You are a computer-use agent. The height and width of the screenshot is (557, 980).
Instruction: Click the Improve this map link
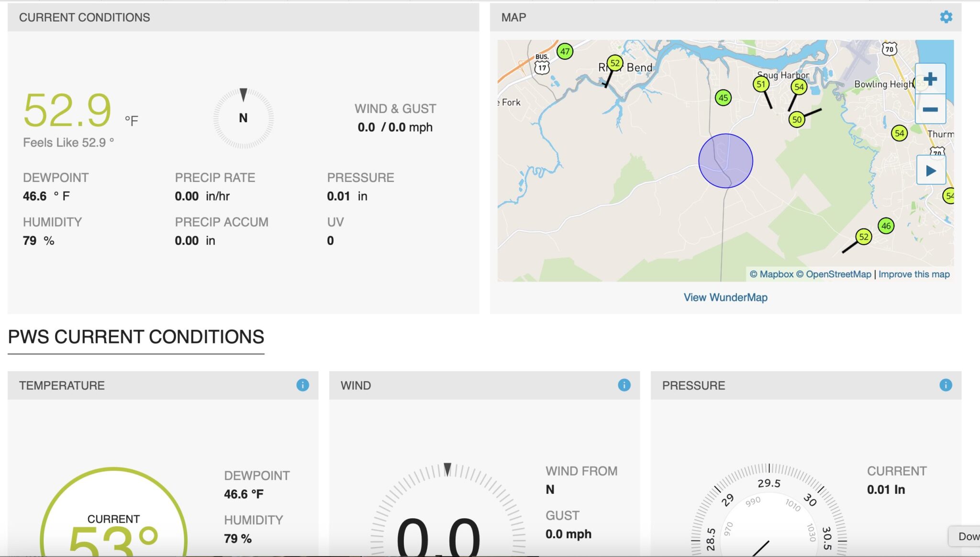coord(914,274)
